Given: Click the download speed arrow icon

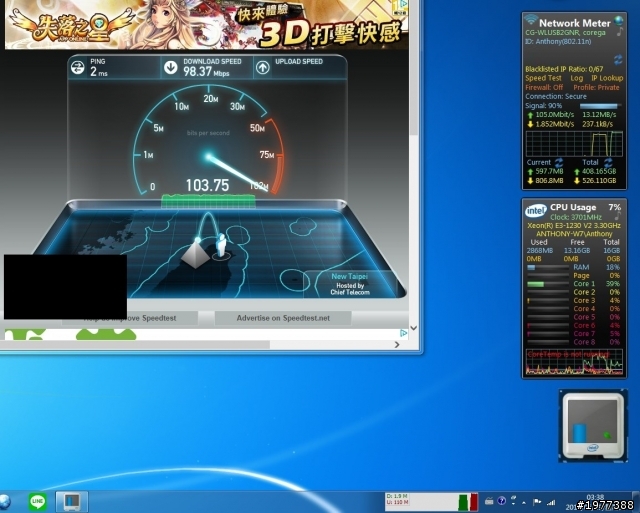Looking at the screenshot, I should pyautogui.click(x=171, y=67).
